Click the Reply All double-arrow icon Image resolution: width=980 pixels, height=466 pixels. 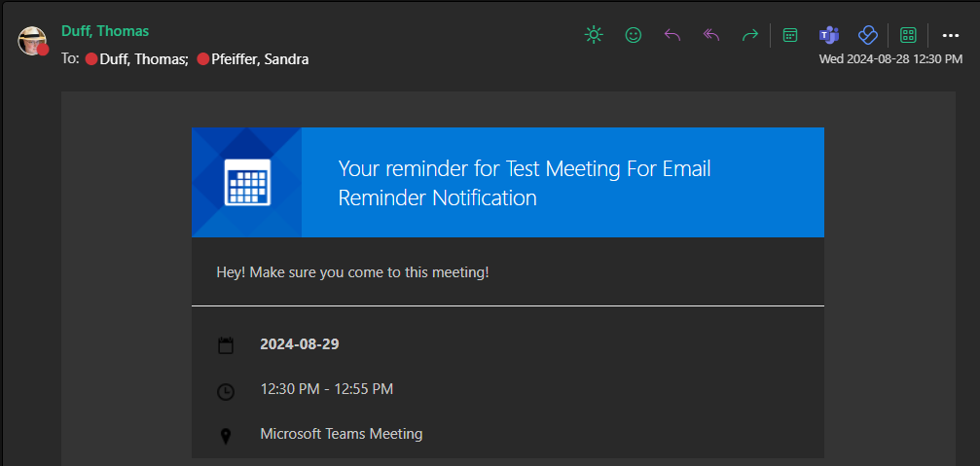(711, 35)
